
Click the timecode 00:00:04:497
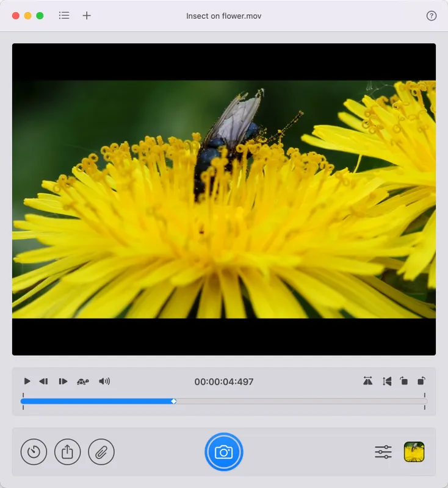[224, 382]
